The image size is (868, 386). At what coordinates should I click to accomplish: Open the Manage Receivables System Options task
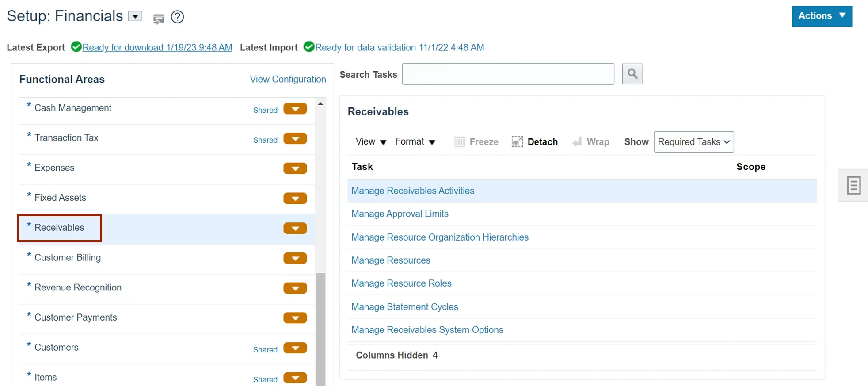(427, 330)
